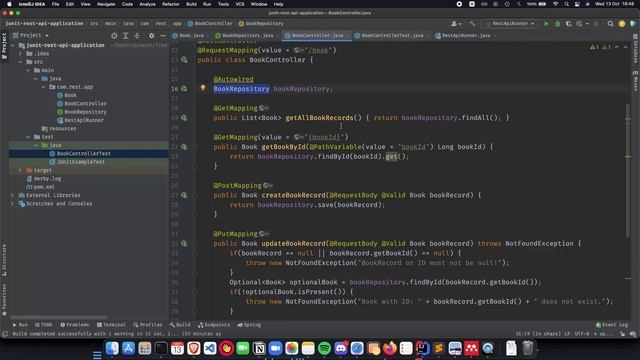Screen dimensions: 640x360
Task: Open the Terminal tool window
Action: click(111, 325)
